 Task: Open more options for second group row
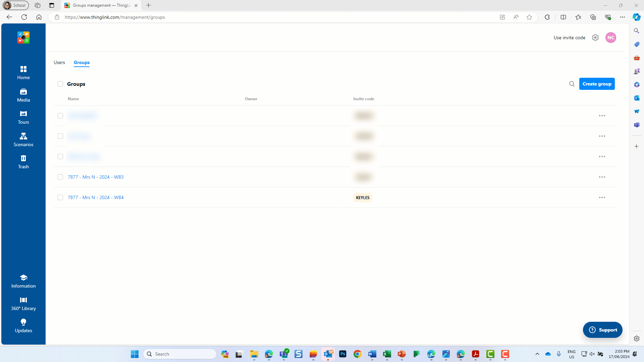coord(602,136)
